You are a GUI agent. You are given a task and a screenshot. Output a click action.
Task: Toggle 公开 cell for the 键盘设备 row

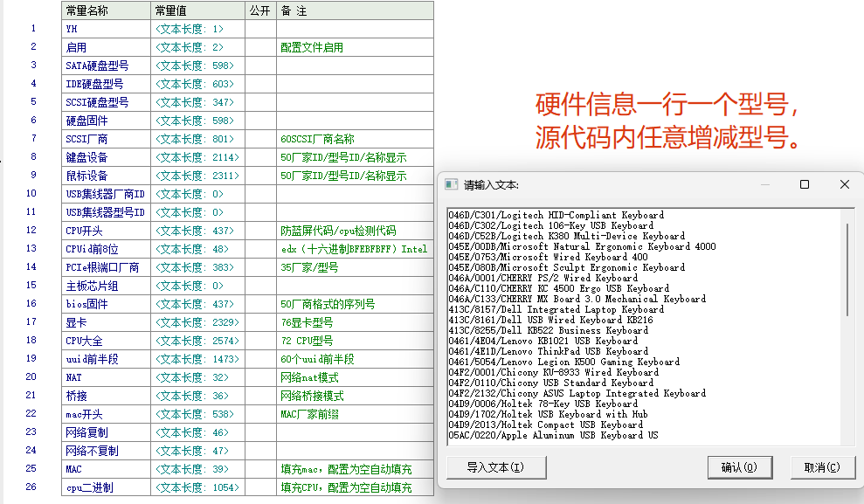[x=260, y=158]
